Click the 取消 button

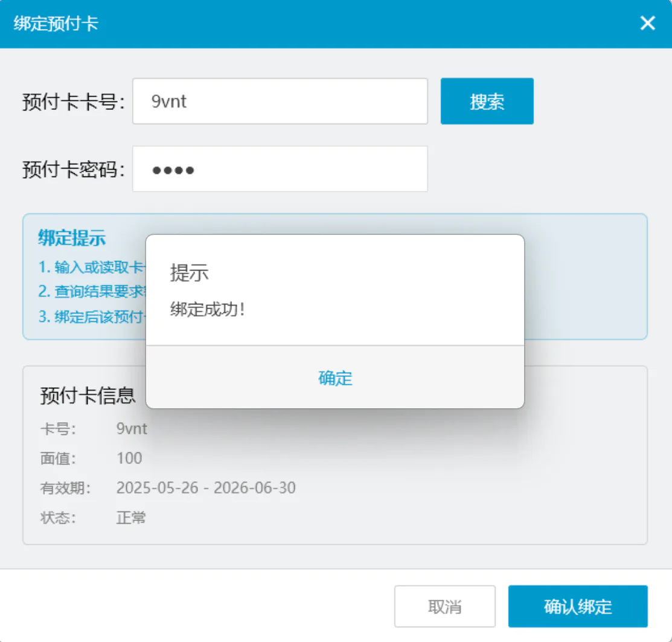tap(444, 606)
